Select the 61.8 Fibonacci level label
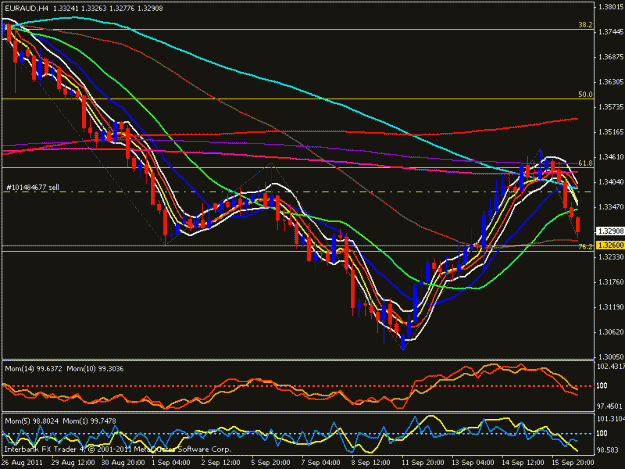This screenshot has width=625, height=469. pyautogui.click(x=585, y=163)
